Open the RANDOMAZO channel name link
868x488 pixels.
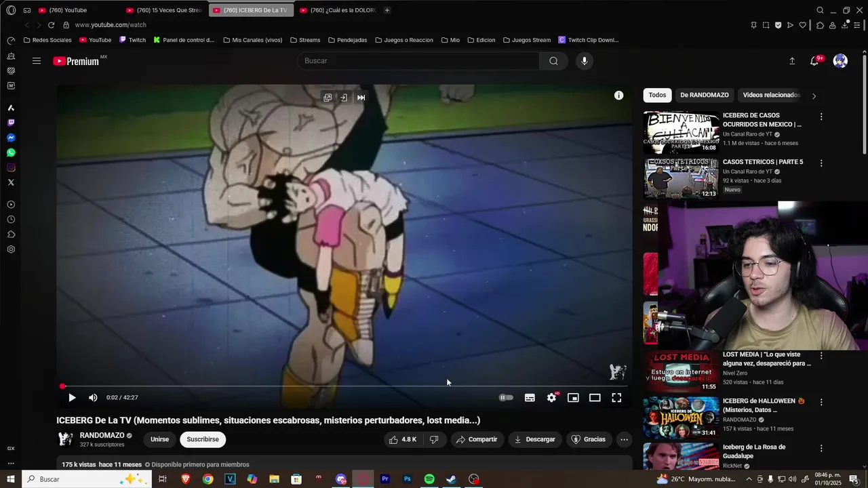(102, 435)
